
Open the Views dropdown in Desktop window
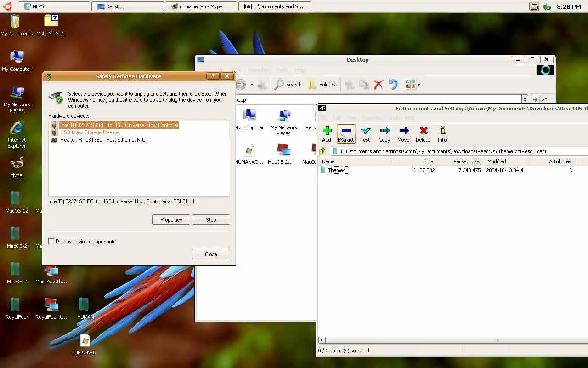413,85
